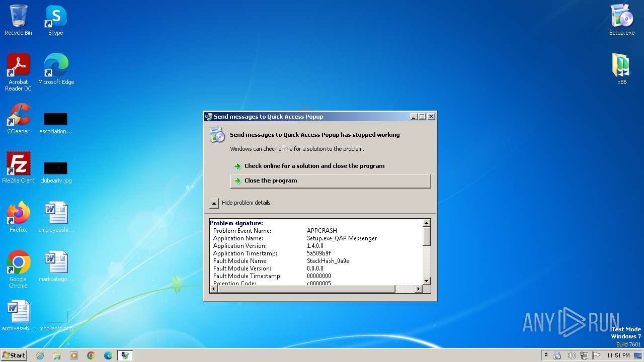Image resolution: width=644 pixels, height=362 pixels.
Task: Click the 1.4.0.0 application version value
Action: point(315,246)
